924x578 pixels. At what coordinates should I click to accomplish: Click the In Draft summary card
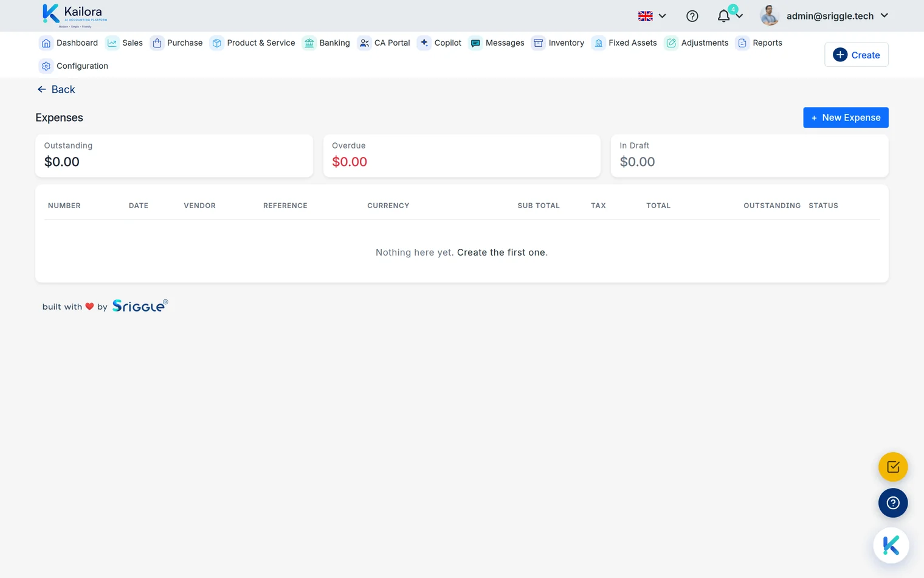pos(750,156)
